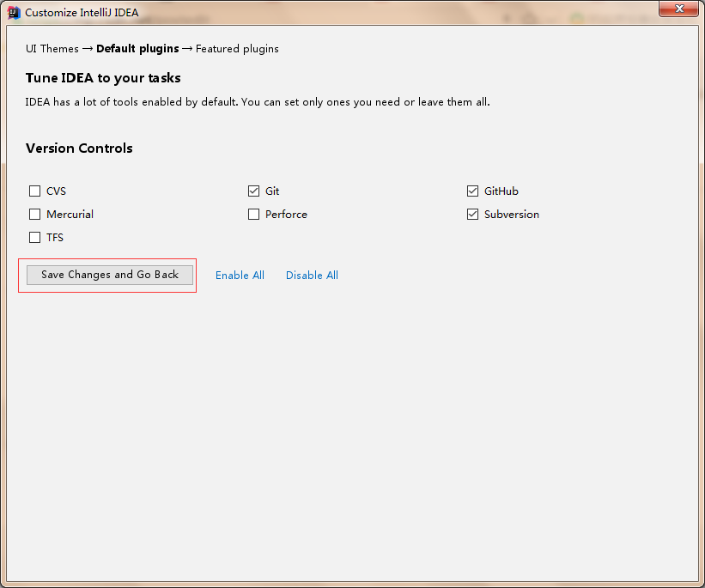Click the Tune IDEA to your tasks heading
705x588 pixels.
tap(103, 78)
